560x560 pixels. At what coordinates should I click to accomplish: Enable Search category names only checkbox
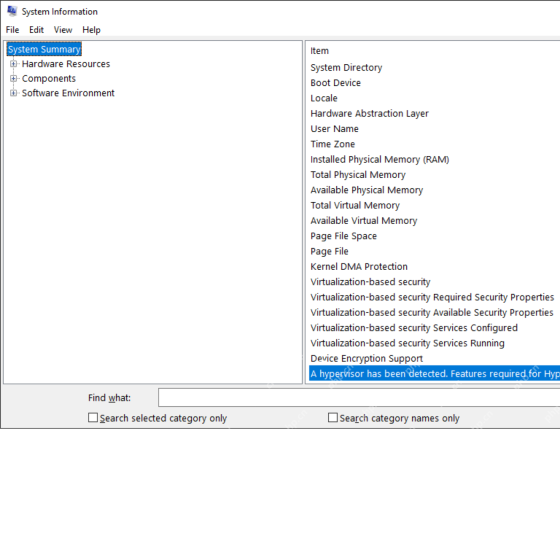tap(332, 418)
